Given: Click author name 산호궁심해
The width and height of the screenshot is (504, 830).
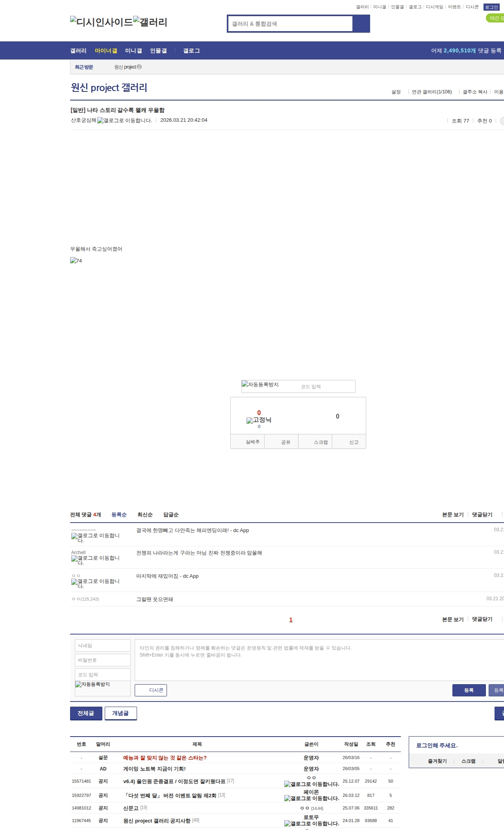Looking at the screenshot, I should 83,120.
